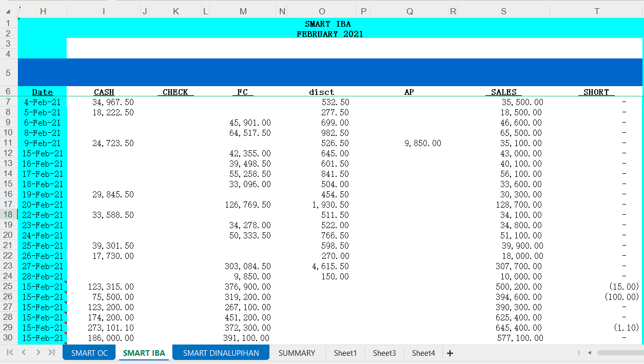Select the 28-Feb-21 date cell

tap(43, 276)
